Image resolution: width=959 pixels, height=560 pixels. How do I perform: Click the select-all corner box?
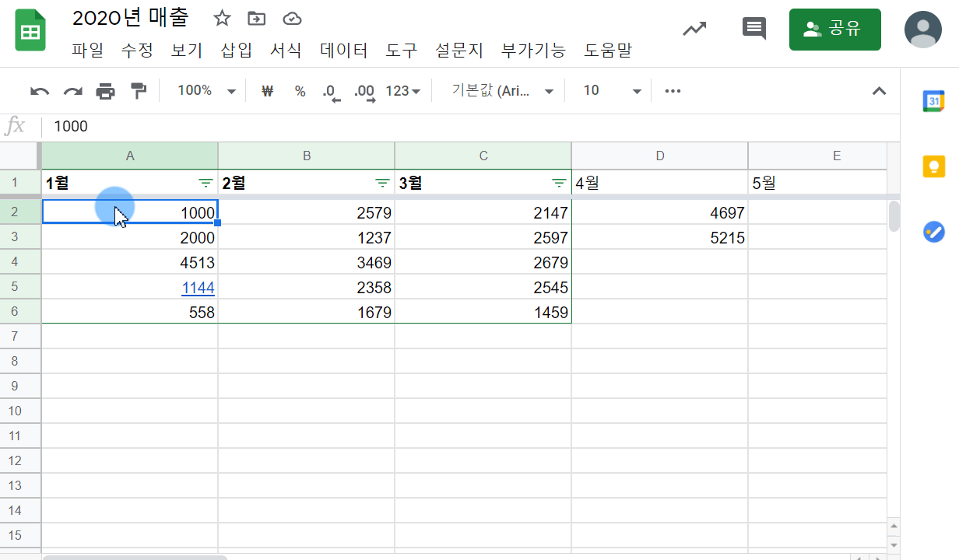pos(20,156)
